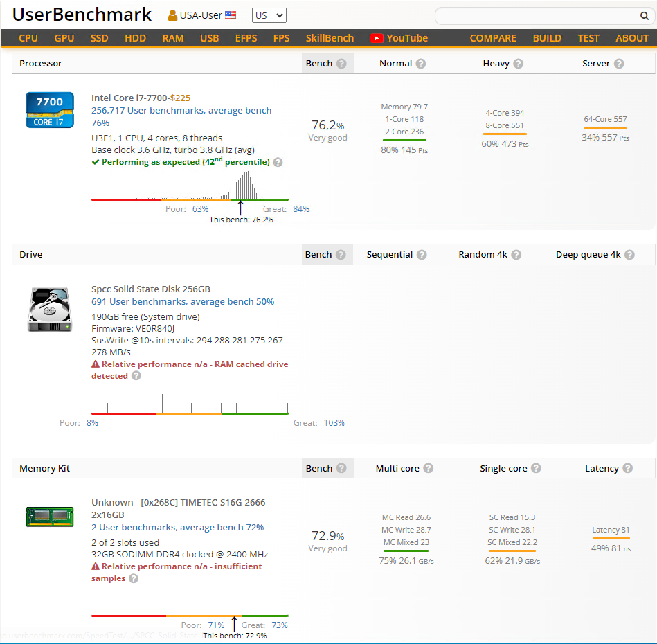Open help icon after insufficient samples warning
657x644 pixels.
pyautogui.click(x=133, y=579)
